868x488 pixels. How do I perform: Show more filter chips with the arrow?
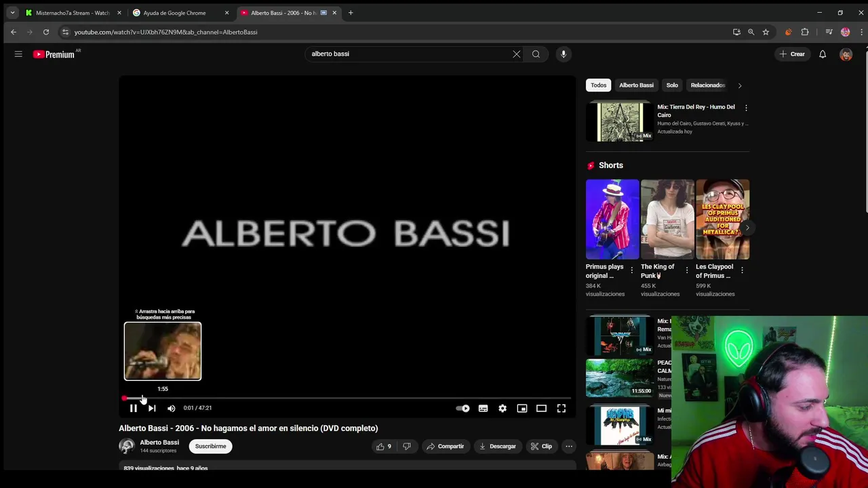pyautogui.click(x=740, y=85)
